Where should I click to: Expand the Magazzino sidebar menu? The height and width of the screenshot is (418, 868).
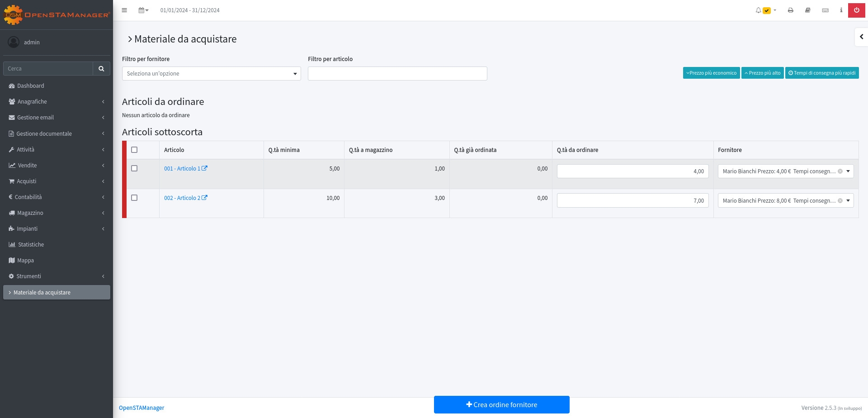pos(57,213)
